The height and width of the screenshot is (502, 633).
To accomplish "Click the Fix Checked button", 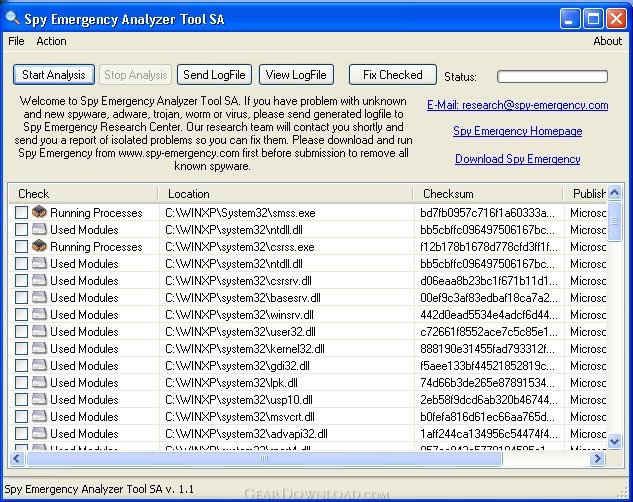I will pos(392,75).
